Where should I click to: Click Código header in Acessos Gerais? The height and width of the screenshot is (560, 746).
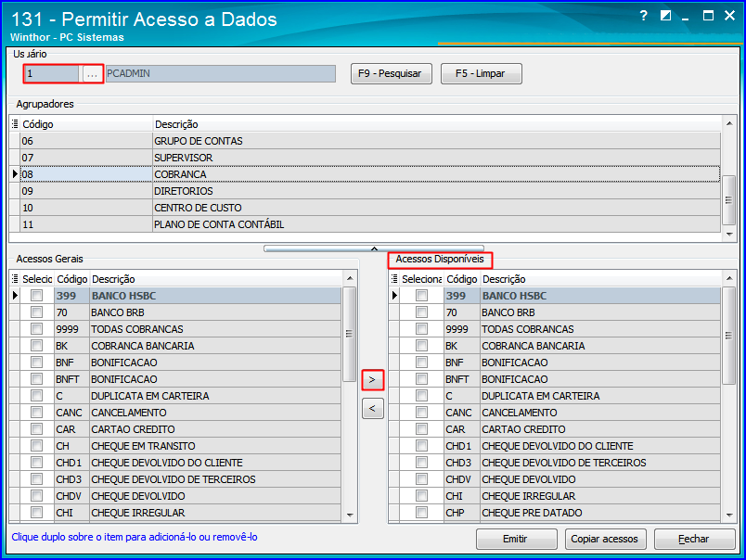71,279
